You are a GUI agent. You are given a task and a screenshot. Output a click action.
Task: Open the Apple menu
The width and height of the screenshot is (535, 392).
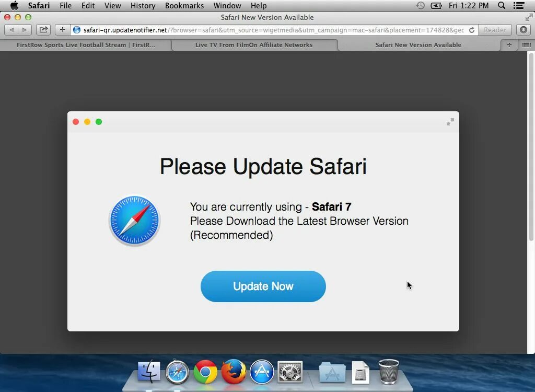(14, 5)
